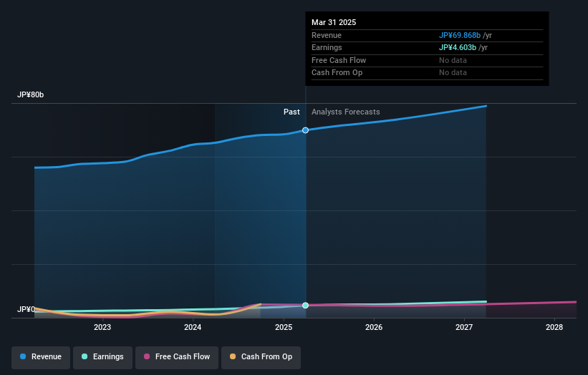Click the 2023 x-axis label
This screenshot has width=588, height=375.
102,327
